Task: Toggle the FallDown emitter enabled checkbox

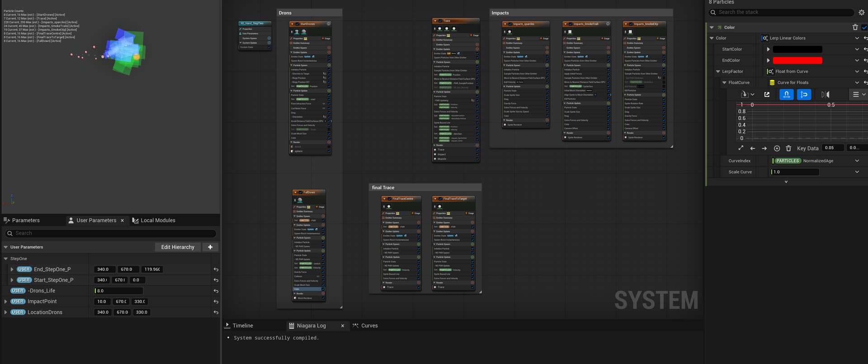Action: coord(301,193)
